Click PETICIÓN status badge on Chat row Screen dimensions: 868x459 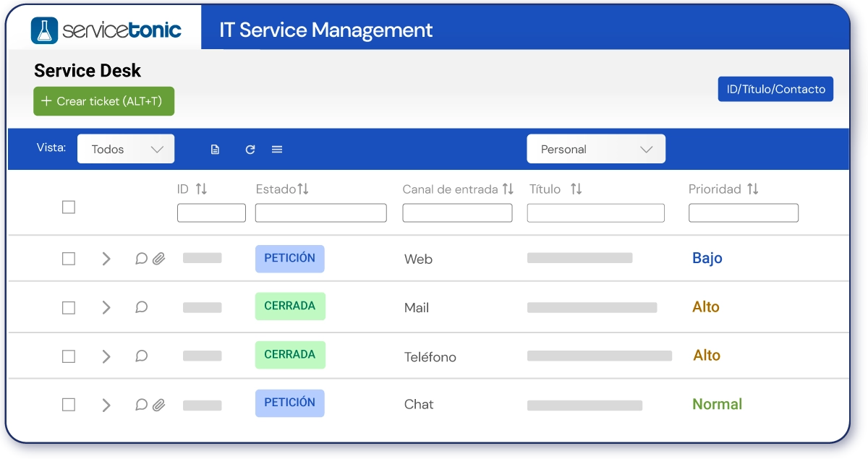pyautogui.click(x=290, y=403)
